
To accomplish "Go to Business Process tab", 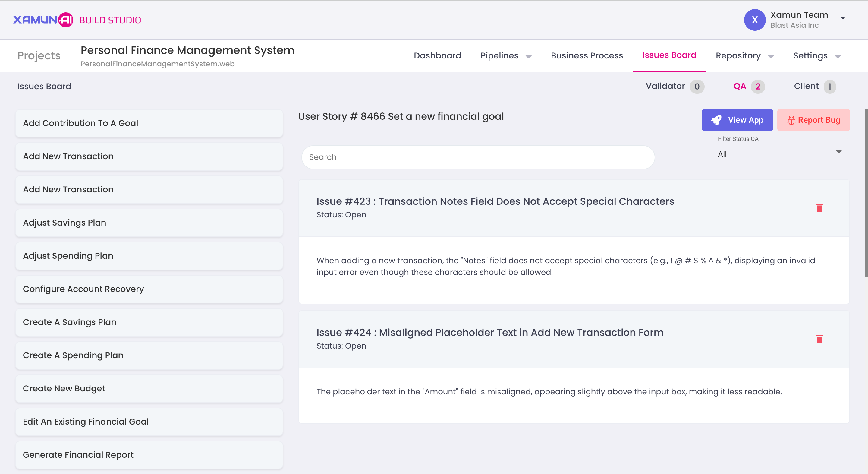I will [x=587, y=55].
